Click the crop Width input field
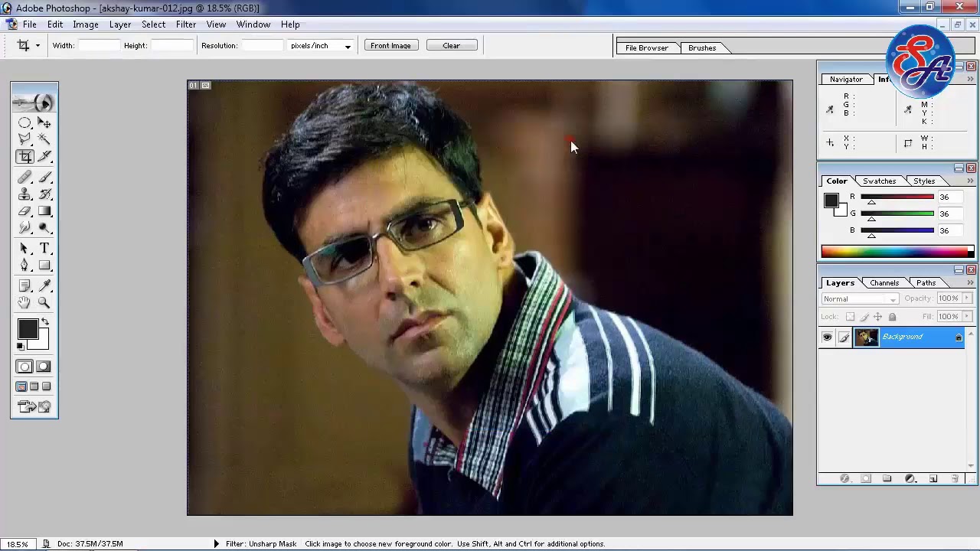Image resolution: width=980 pixels, height=551 pixels. [x=100, y=46]
